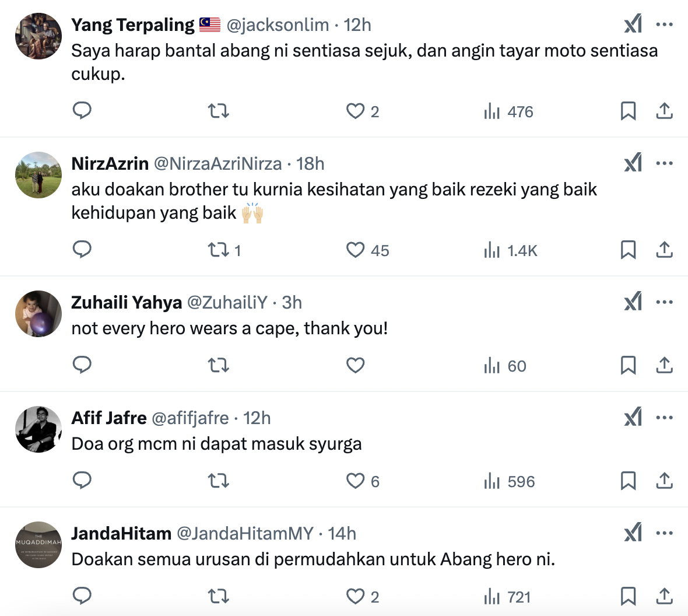
Task: Open the 12h timestamp on Afif Jafre's tweet
Action: (257, 418)
